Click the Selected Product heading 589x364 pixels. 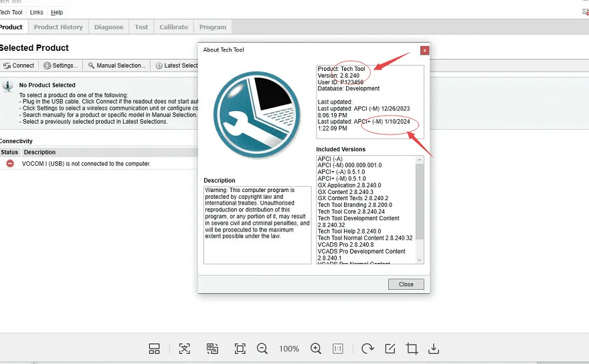pyautogui.click(x=34, y=48)
